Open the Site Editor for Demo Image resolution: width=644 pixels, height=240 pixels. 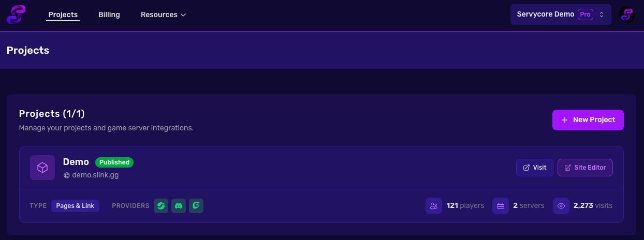pyautogui.click(x=585, y=168)
